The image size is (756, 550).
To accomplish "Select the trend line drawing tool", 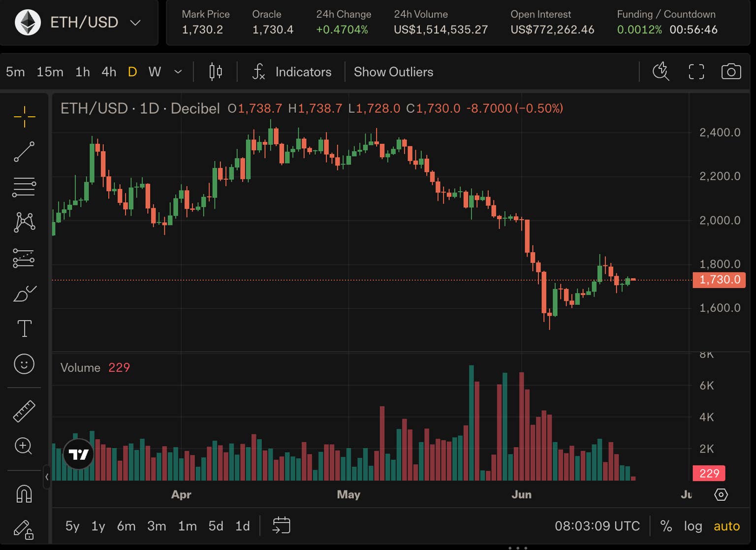I will click(x=24, y=152).
